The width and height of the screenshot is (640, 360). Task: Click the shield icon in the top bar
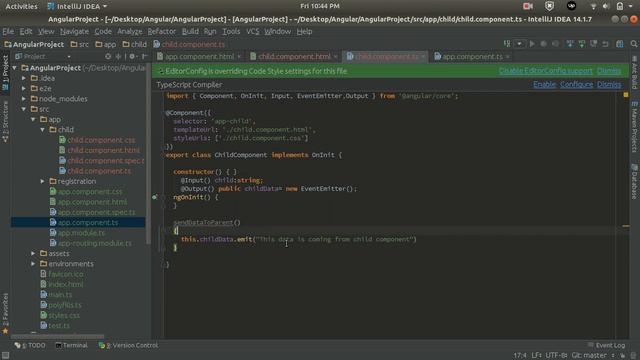pyautogui.click(x=549, y=6)
